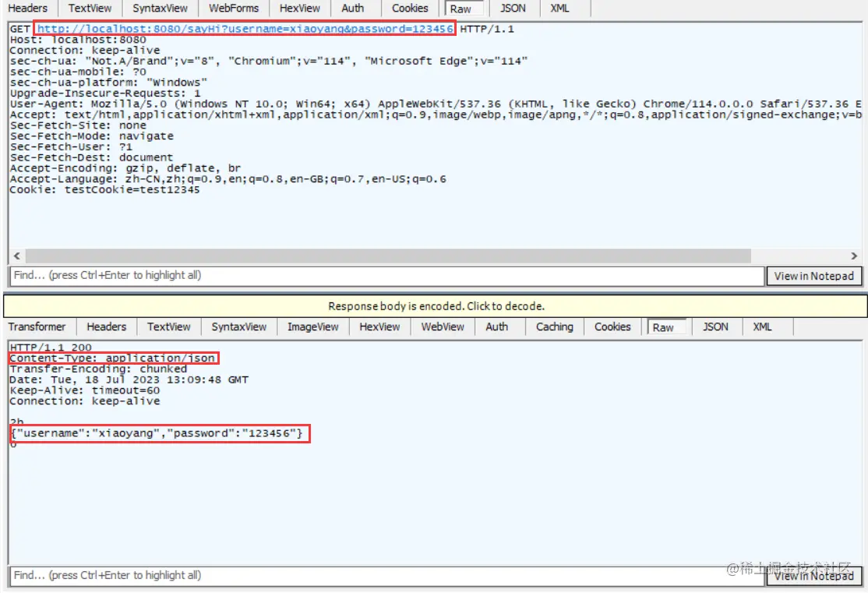Switch to the response XML tab
The height and width of the screenshot is (593, 868).
coord(762,327)
